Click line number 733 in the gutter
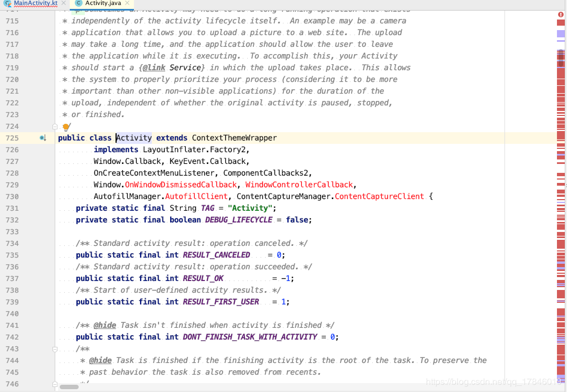 click(x=12, y=231)
